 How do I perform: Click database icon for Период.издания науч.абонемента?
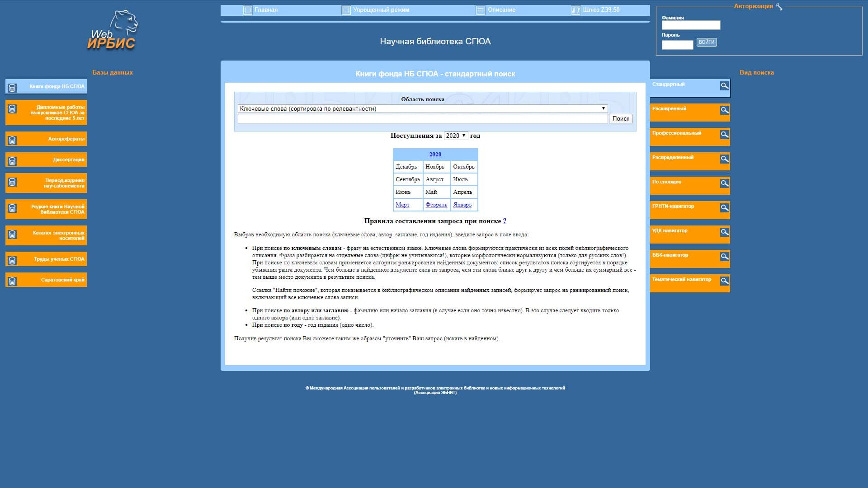click(12, 182)
